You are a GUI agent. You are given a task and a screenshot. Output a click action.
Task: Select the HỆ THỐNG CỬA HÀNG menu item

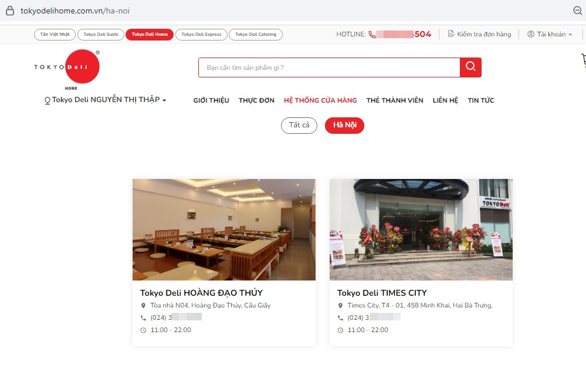[320, 100]
